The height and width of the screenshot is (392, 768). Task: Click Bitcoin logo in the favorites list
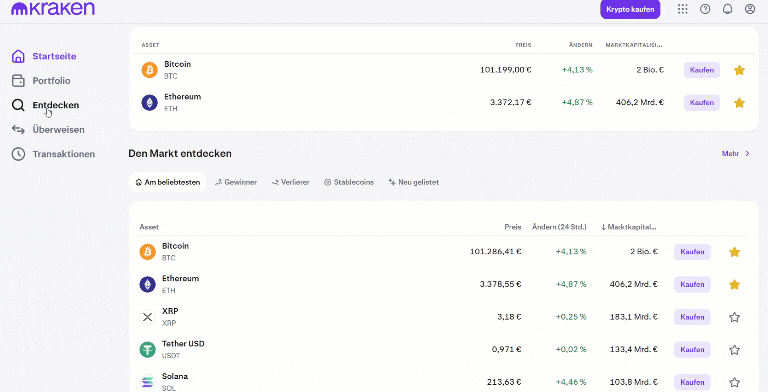[149, 70]
